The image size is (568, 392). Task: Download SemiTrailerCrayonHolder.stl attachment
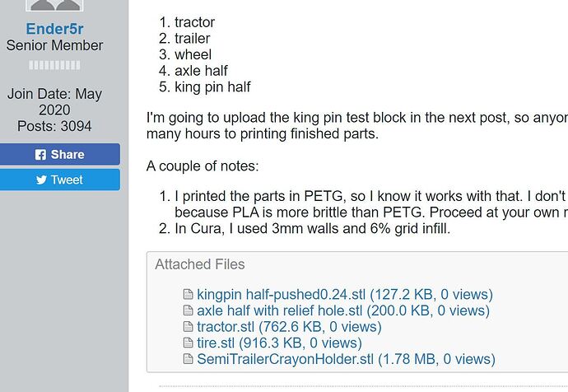tap(285, 359)
